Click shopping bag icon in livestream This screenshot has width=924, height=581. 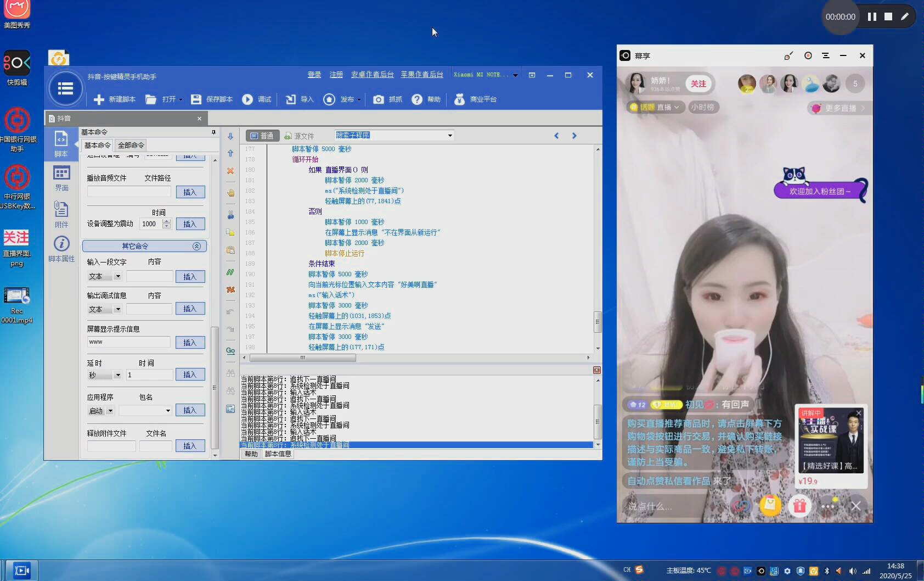pyautogui.click(x=770, y=505)
